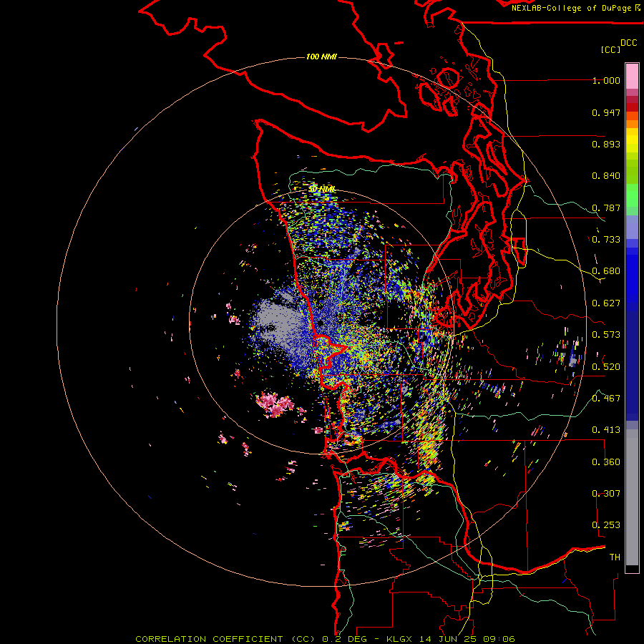
Task: Click the TH threshold label on the legend
Action: (x=615, y=557)
